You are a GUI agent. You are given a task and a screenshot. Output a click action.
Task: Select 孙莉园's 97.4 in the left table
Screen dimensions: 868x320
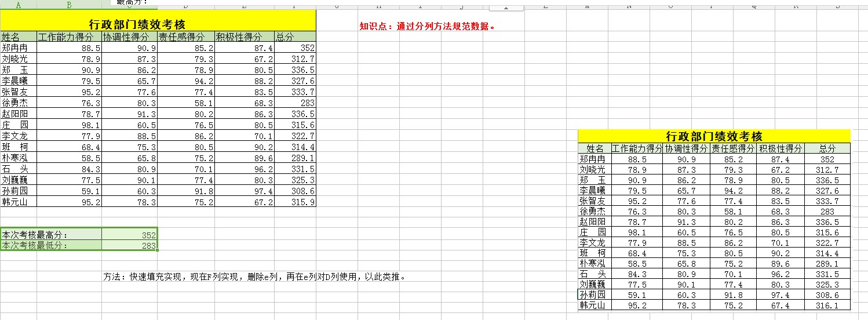(x=245, y=191)
